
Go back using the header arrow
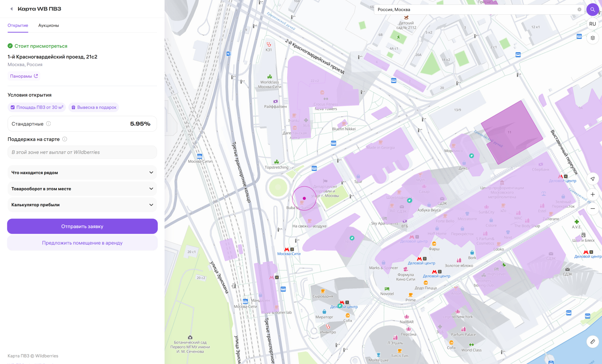(x=12, y=9)
